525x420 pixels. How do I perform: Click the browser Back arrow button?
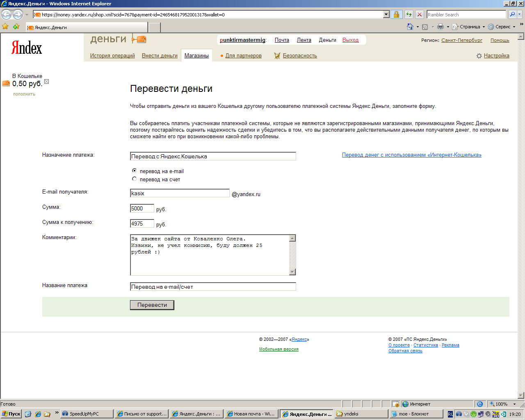click(x=6, y=15)
